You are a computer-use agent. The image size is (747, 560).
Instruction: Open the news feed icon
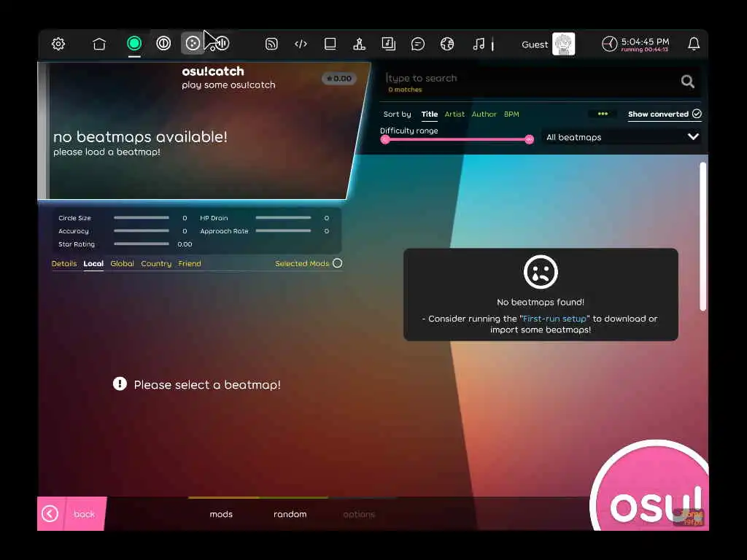(x=271, y=44)
